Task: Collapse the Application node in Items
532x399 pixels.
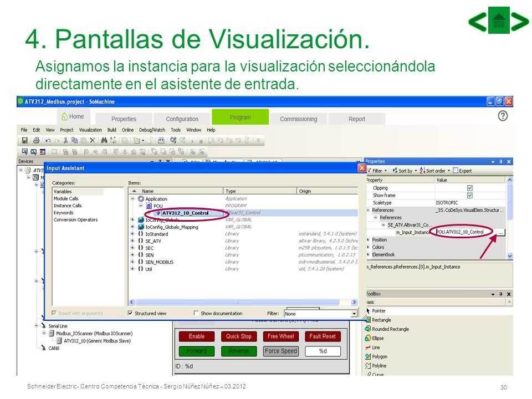Action: pos(132,199)
